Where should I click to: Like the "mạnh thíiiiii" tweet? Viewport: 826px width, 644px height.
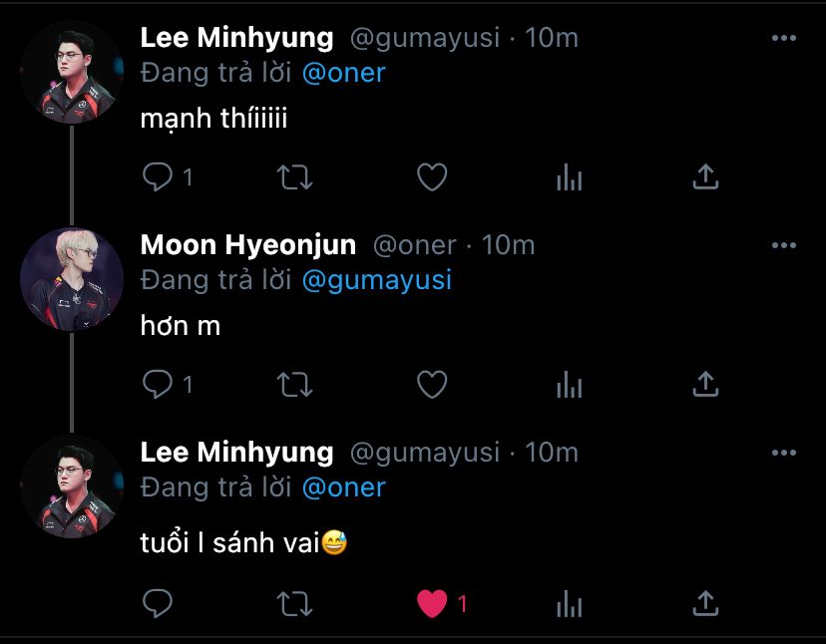point(431,177)
